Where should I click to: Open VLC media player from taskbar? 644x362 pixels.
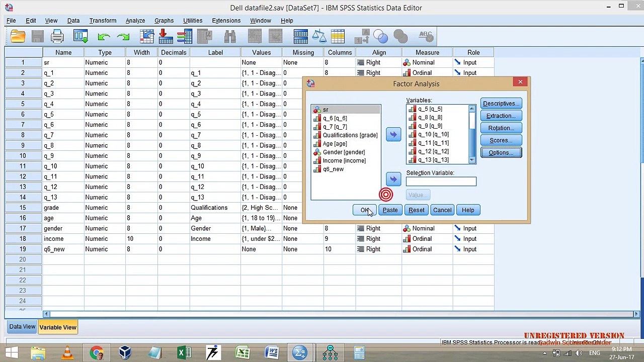tap(67, 353)
